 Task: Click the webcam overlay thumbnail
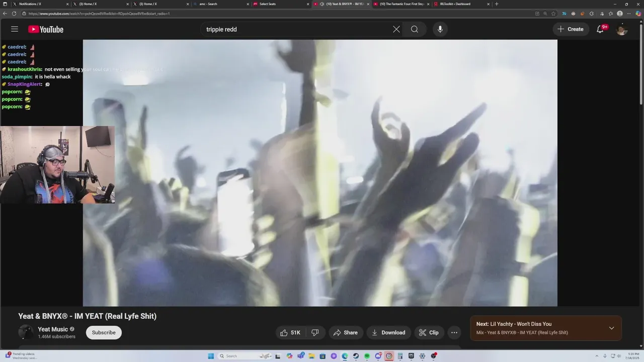pos(57,164)
